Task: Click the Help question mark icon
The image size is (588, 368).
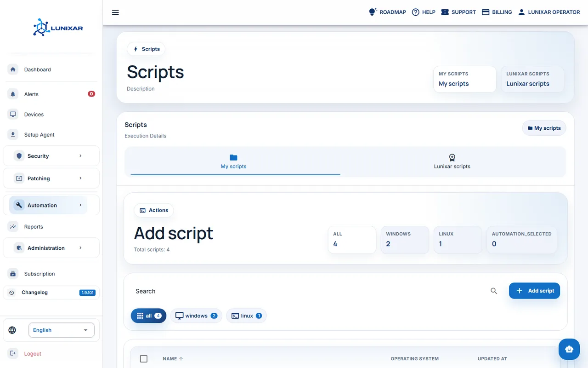Action: [x=416, y=12]
